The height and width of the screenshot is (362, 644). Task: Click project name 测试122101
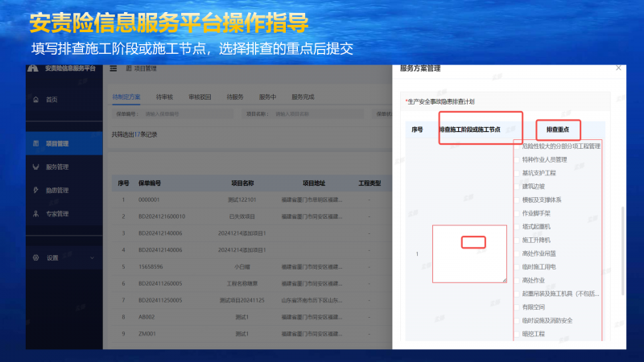coord(242,200)
